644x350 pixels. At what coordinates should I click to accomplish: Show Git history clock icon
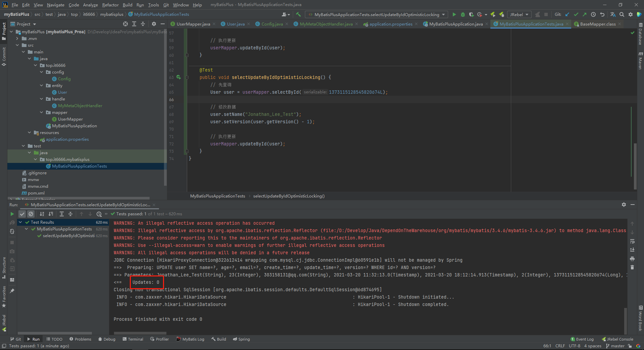click(x=593, y=14)
